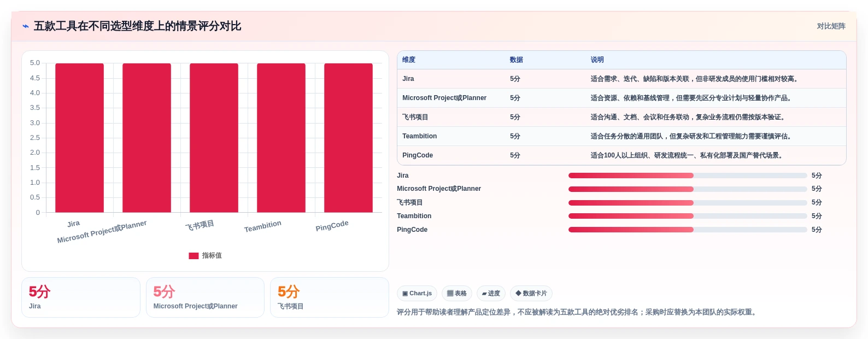
Task: Click the Microsoft Project或Planner chart bar
Action: [x=146, y=138]
